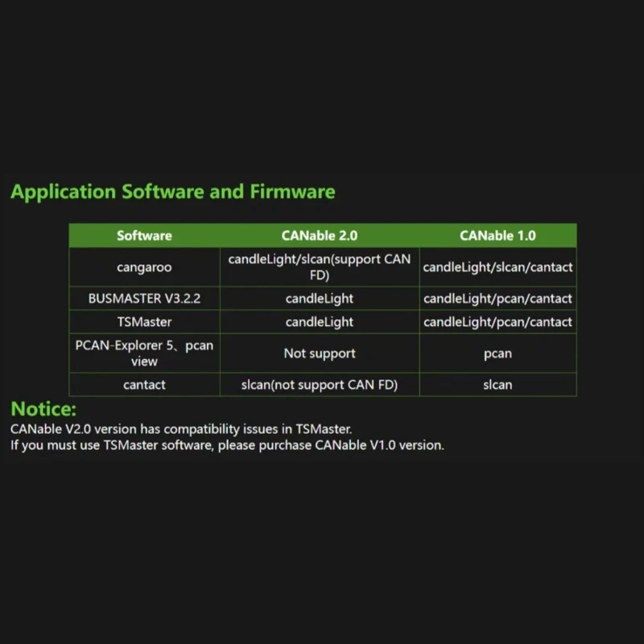Click the Software column header

click(144, 235)
